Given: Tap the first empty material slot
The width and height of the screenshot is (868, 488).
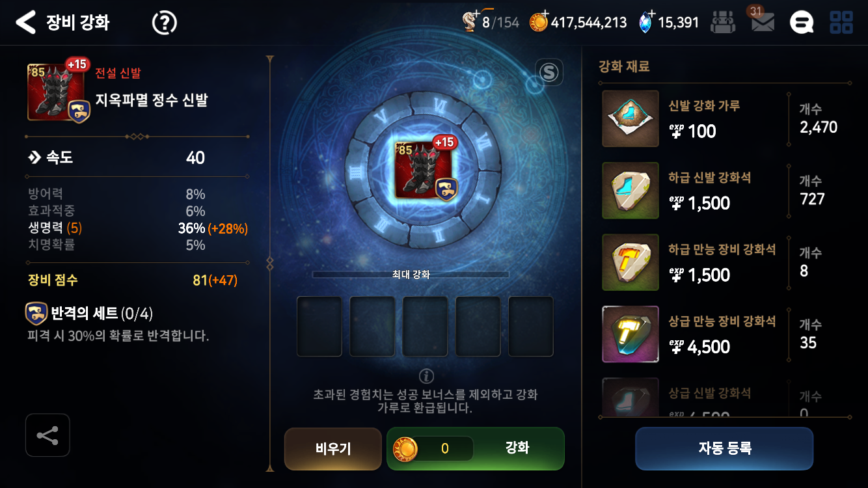Looking at the screenshot, I should tap(319, 327).
